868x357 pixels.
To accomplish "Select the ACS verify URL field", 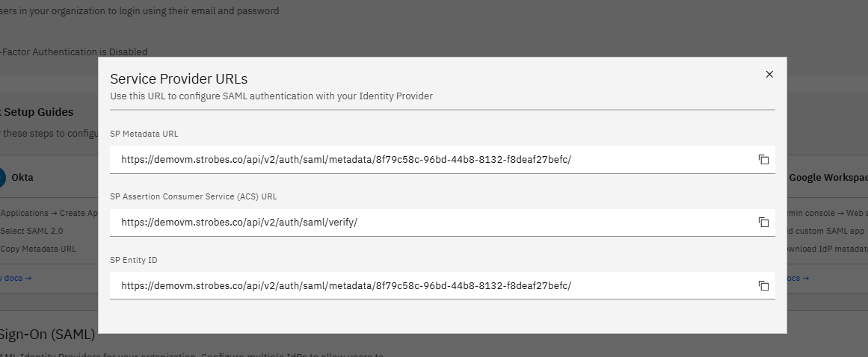I will point(443,222).
